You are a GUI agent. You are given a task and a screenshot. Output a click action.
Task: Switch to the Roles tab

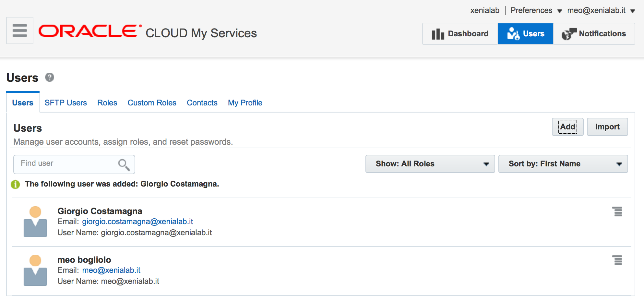pos(107,103)
